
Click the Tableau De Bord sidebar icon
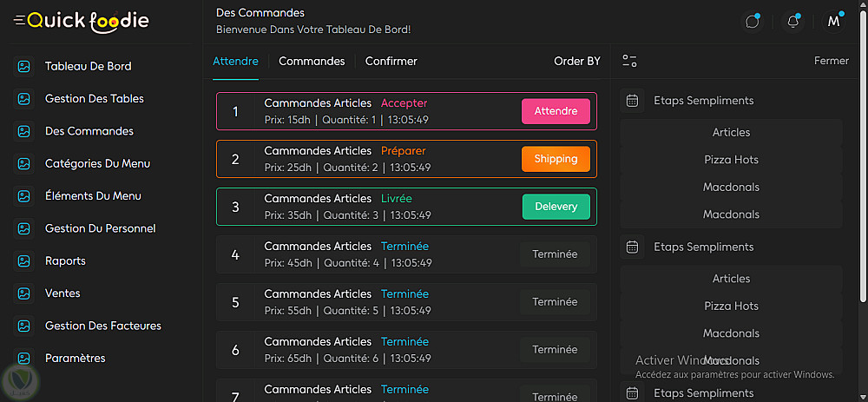coord(24,66)
